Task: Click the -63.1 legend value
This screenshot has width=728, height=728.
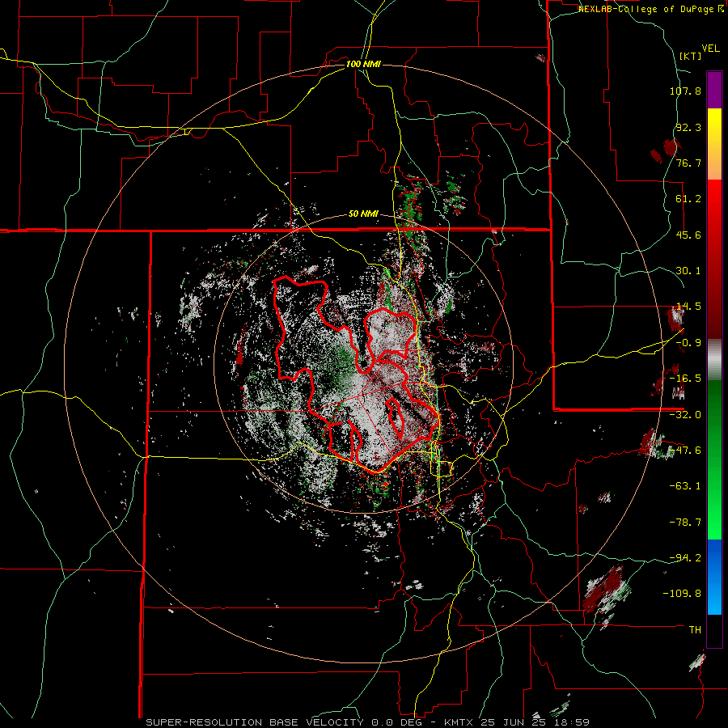Action: [685, 486]
